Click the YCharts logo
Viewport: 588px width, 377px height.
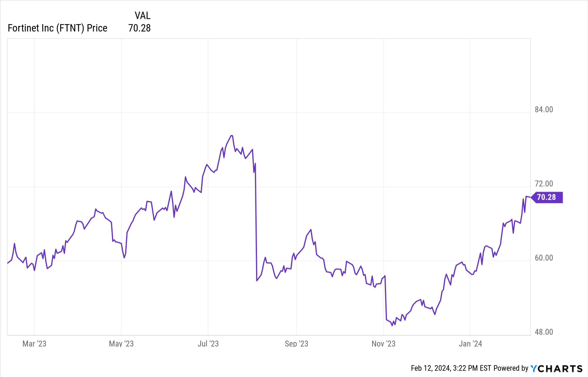556,368
